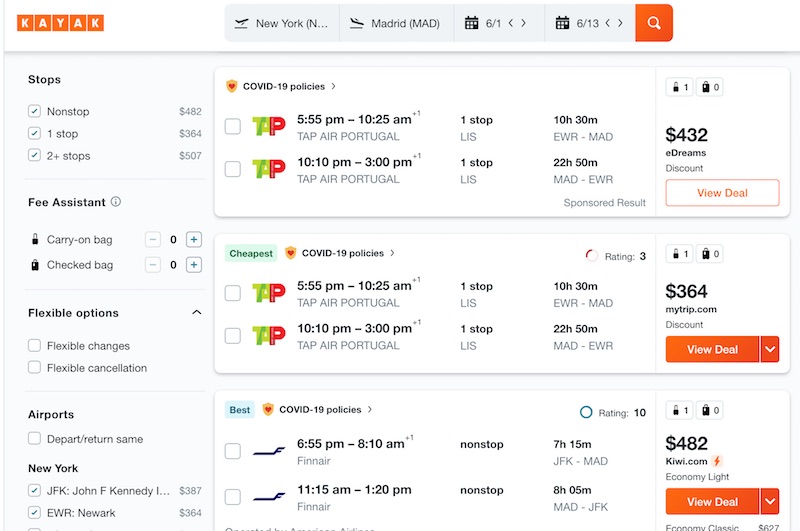Uncheck the EWR: Newark airport filter
800x531 pixels.
pos(35,513)
